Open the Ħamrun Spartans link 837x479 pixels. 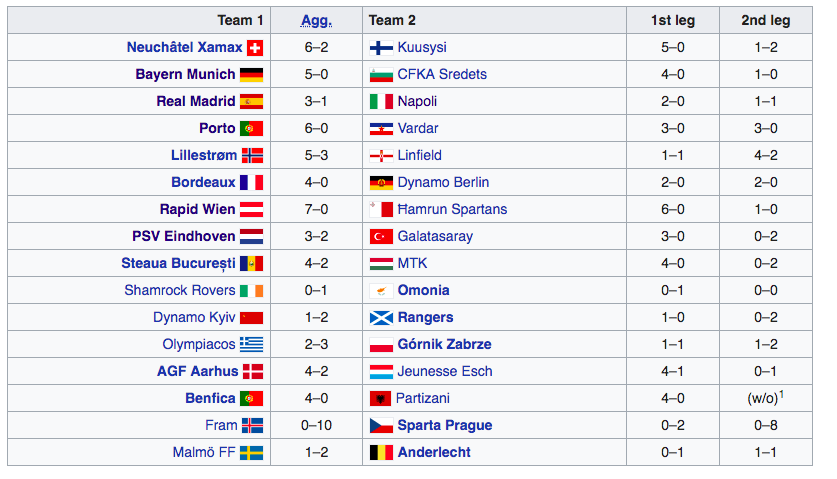[452, 209]
